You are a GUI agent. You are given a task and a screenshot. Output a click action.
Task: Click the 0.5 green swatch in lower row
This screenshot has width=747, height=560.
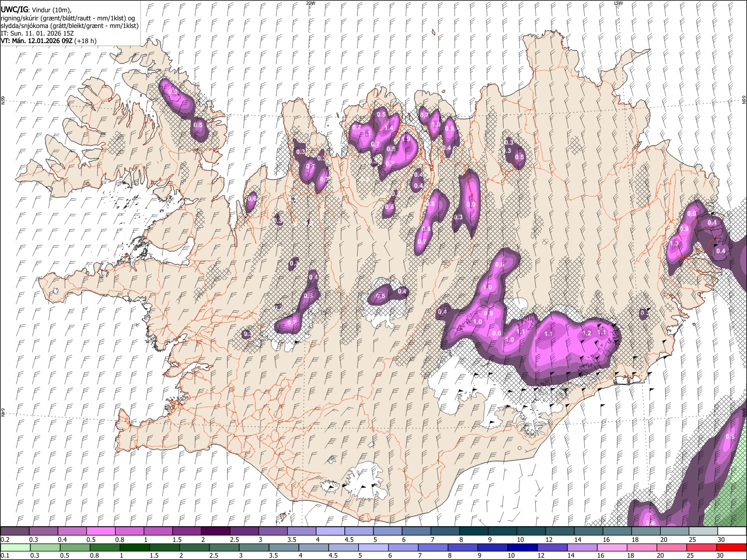pyautogui.click(x=75, y=547)
